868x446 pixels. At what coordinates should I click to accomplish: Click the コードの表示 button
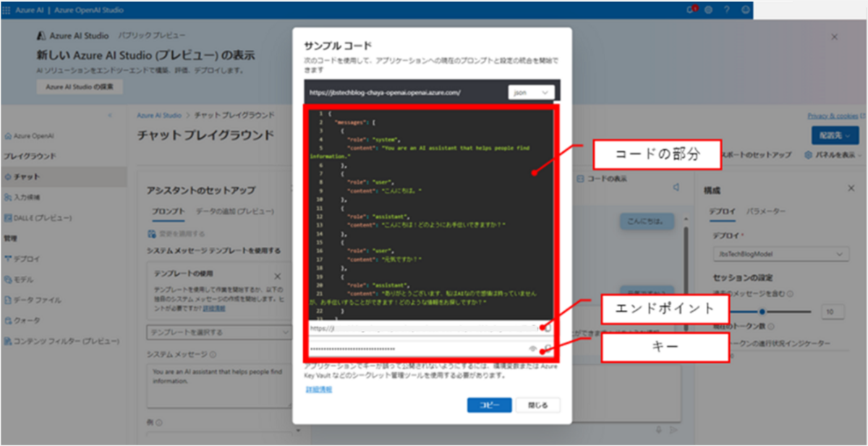[603, 179]
